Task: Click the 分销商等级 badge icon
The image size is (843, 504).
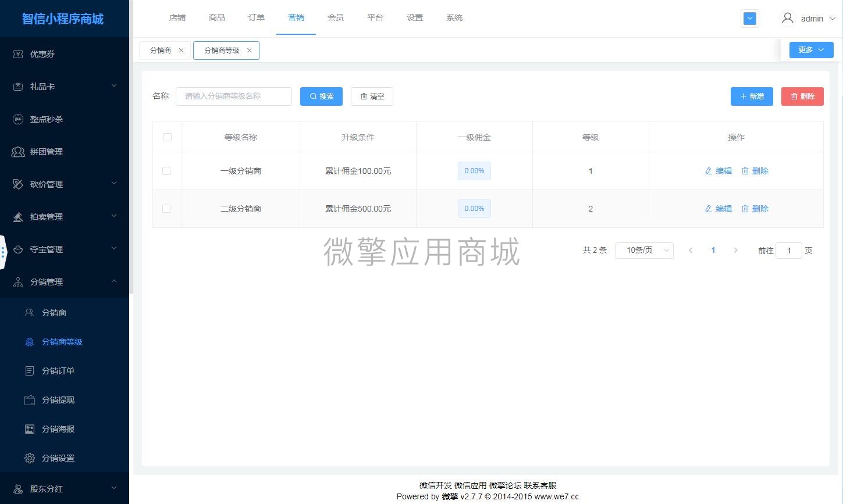Action: click(x=30, y=342)
